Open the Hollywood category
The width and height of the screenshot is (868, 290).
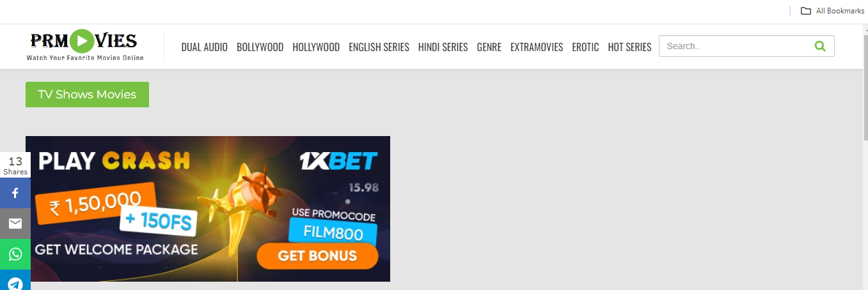pos(316,47)
